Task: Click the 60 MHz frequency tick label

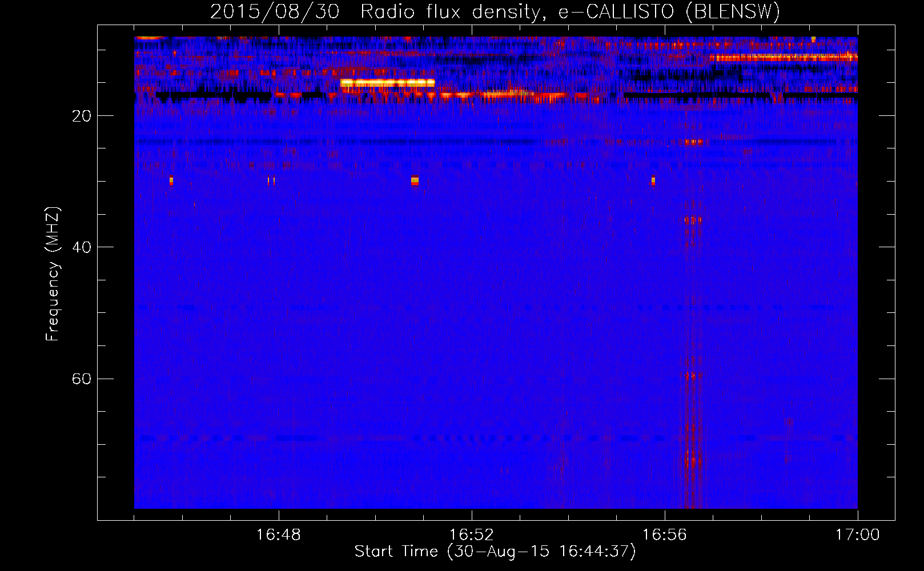Action: tap(82, 379)
